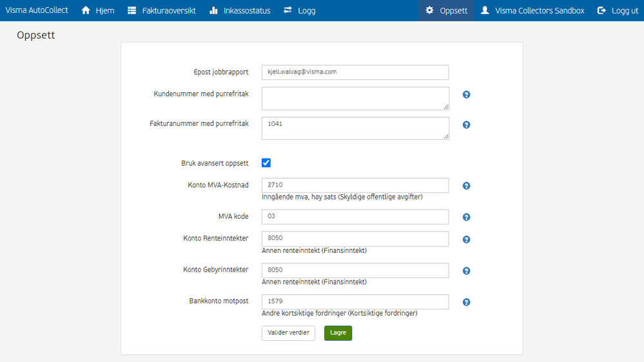Save settings with the Lagre button

[x=338, y=333]
